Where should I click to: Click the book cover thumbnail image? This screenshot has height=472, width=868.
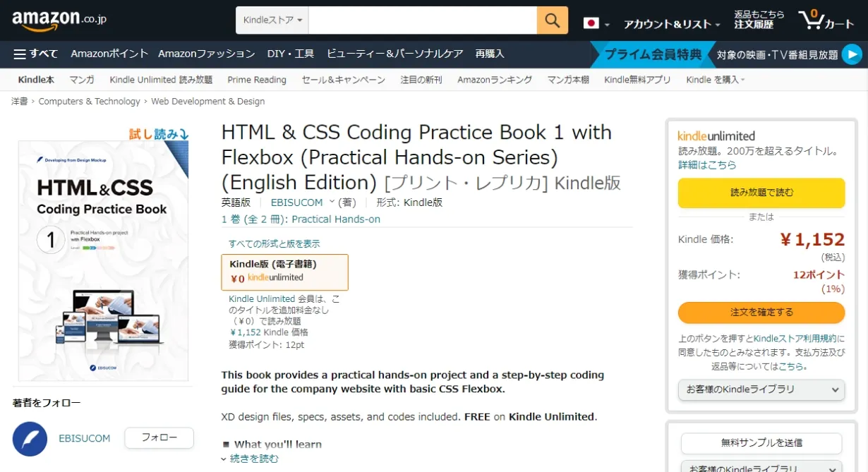tap(103, 260)
